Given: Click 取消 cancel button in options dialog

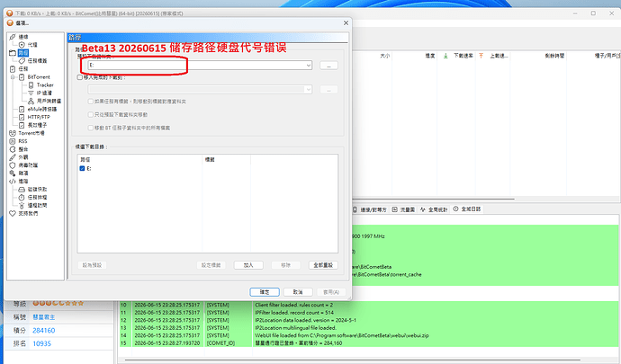Looking at the screenshot, I should coord(298,292).
